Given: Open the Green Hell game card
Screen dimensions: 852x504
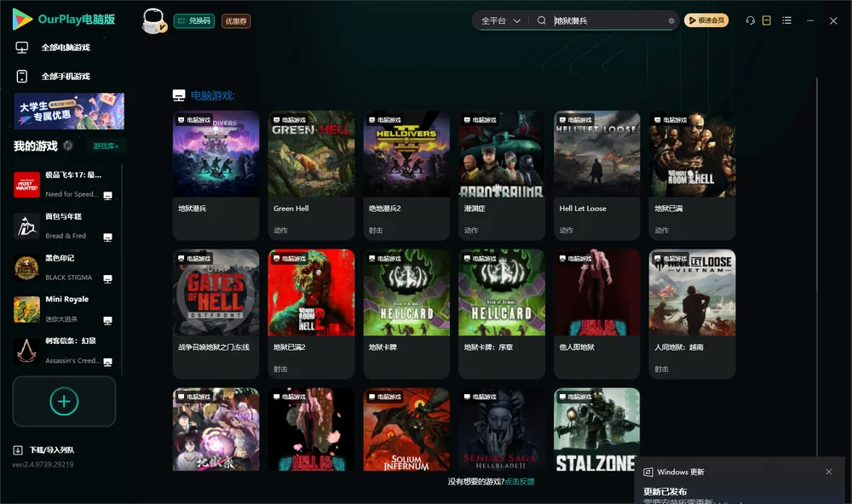Looking at the screenshot, I should coord(311,175).
